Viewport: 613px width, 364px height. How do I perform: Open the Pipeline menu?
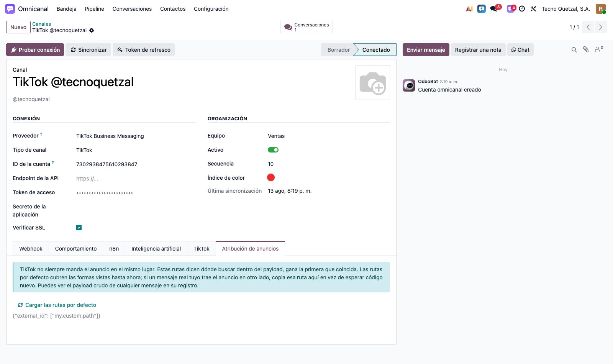(x=94, y=9)
